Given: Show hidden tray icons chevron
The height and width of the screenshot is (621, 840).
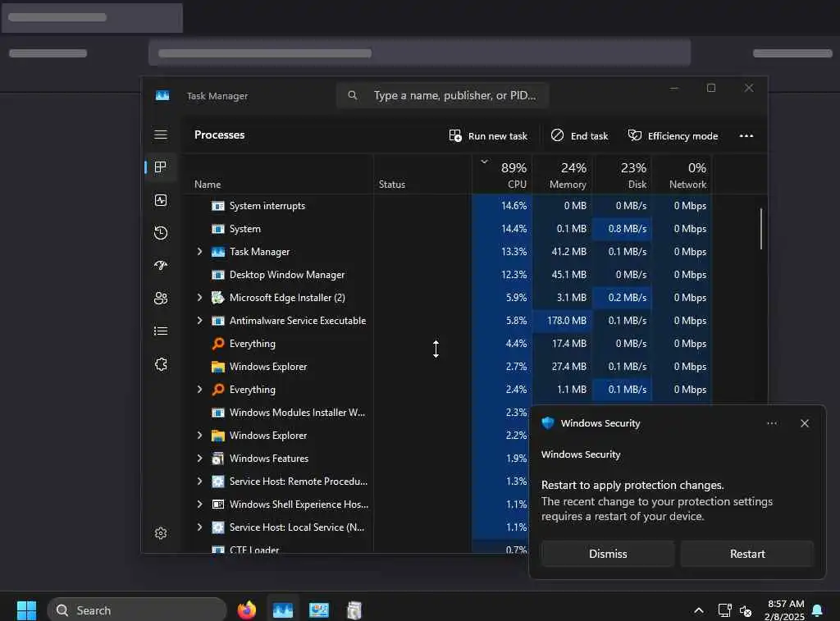Looking at the screenshot, I should click(x=699, y=610).
